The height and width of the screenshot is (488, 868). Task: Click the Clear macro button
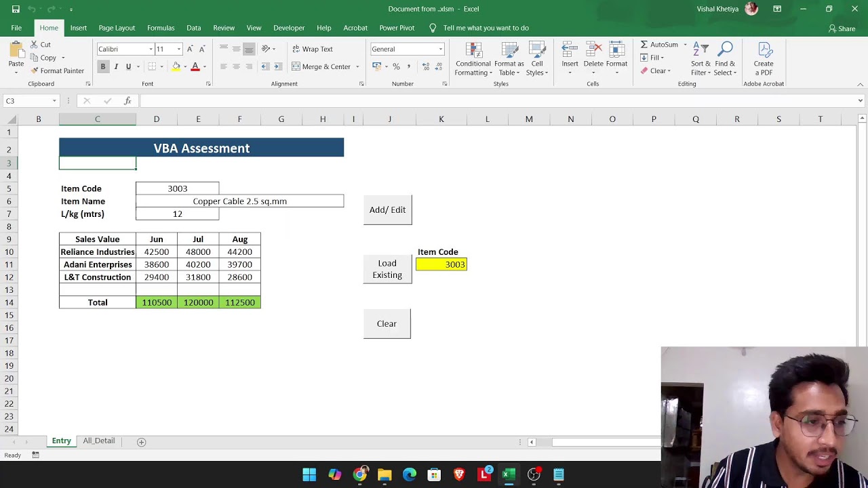click(387, 324)
